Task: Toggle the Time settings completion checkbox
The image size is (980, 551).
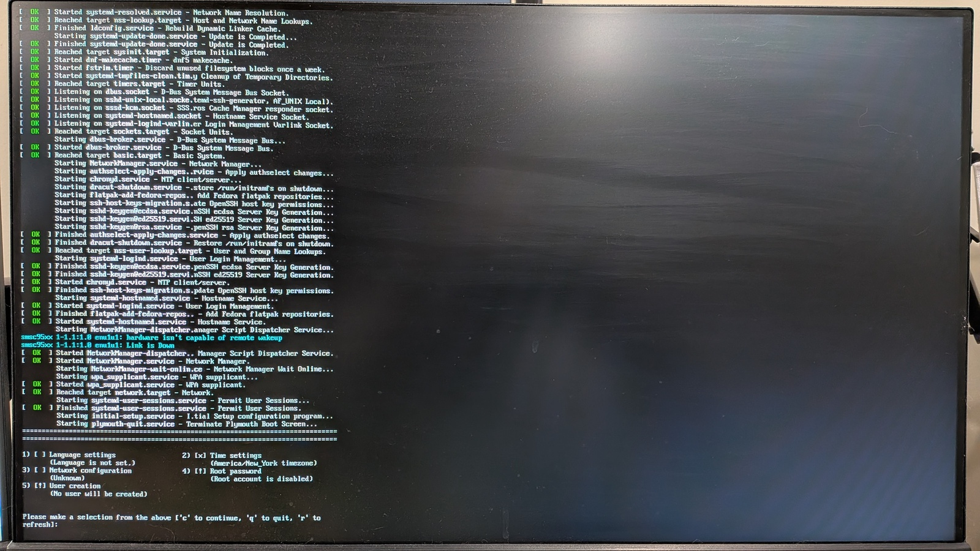Action: click(x=201, y=455)
